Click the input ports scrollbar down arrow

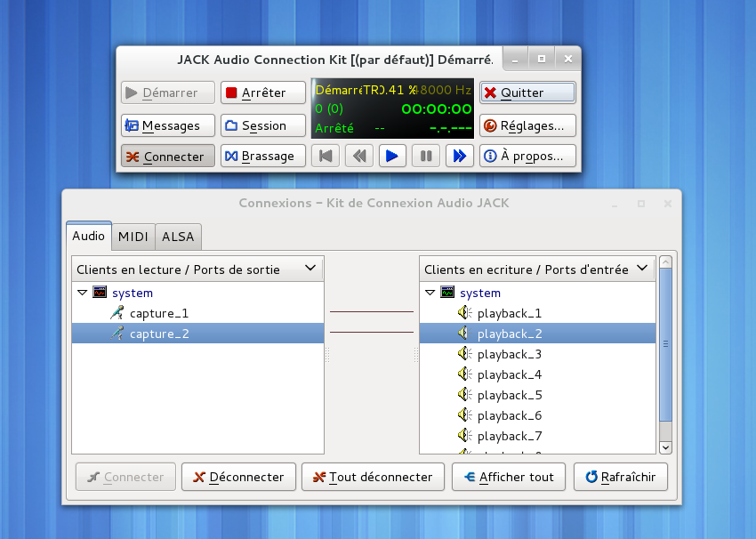pyautogui.click(x=666, y=447)
